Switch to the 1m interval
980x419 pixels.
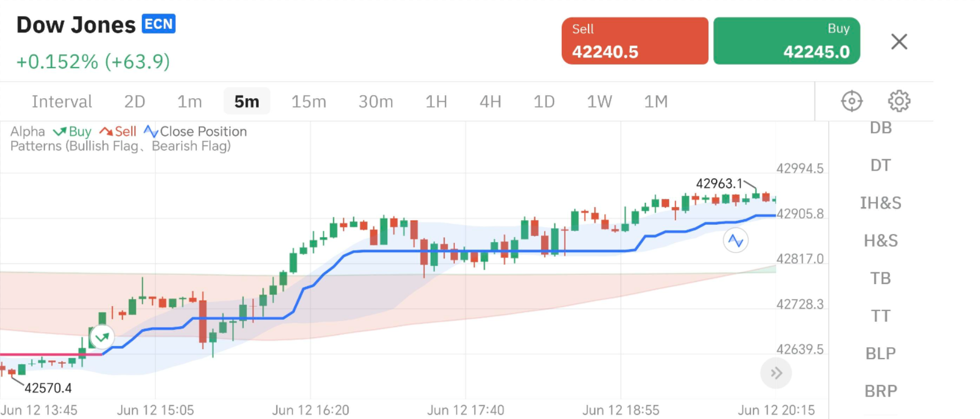pos(189,102)
